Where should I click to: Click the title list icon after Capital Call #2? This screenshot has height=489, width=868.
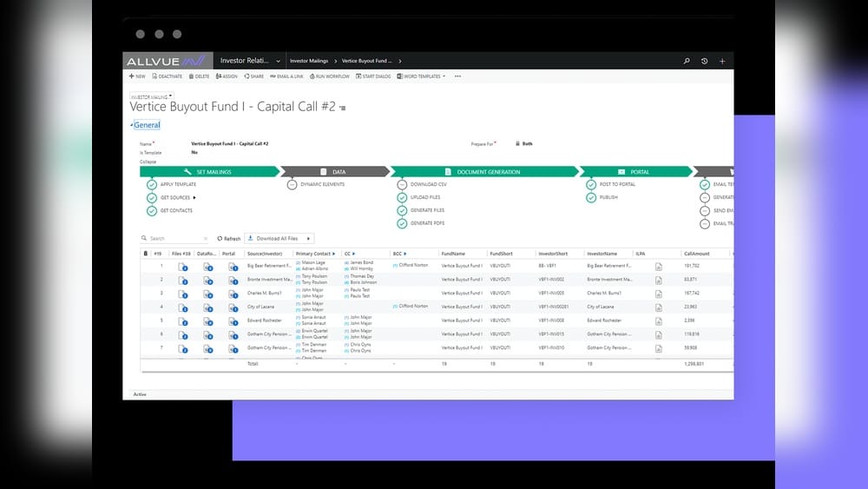click(x=343, y=108)
